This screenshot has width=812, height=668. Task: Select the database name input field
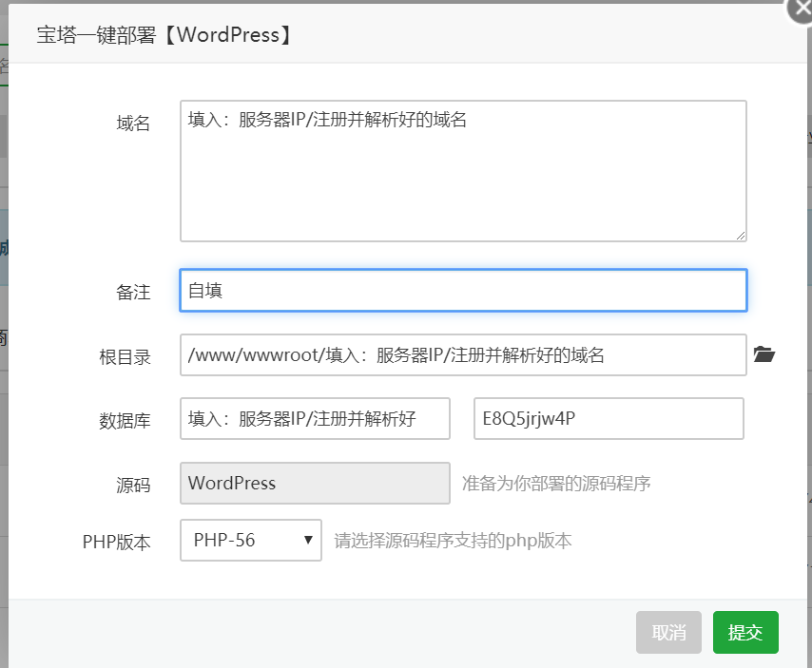(x=315, y=418)
